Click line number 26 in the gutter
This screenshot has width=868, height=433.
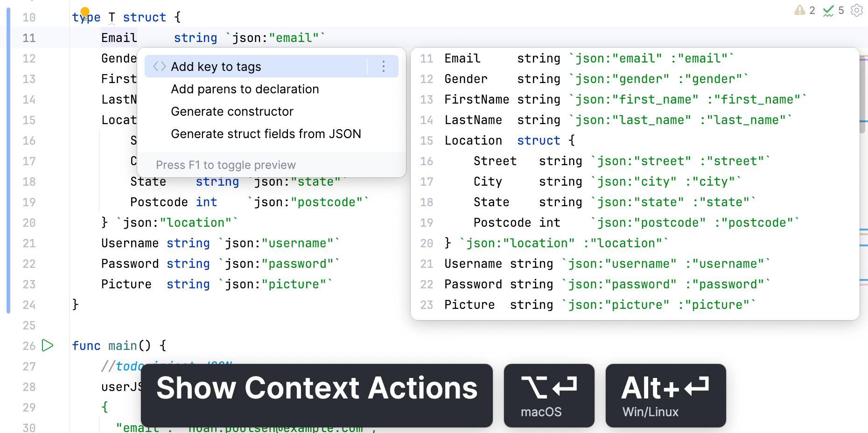(x=28, y=346)
